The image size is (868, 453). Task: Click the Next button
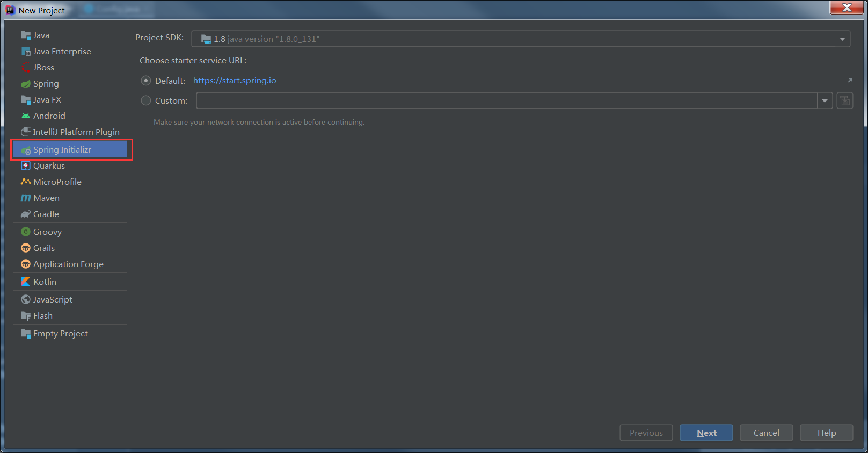706,433
